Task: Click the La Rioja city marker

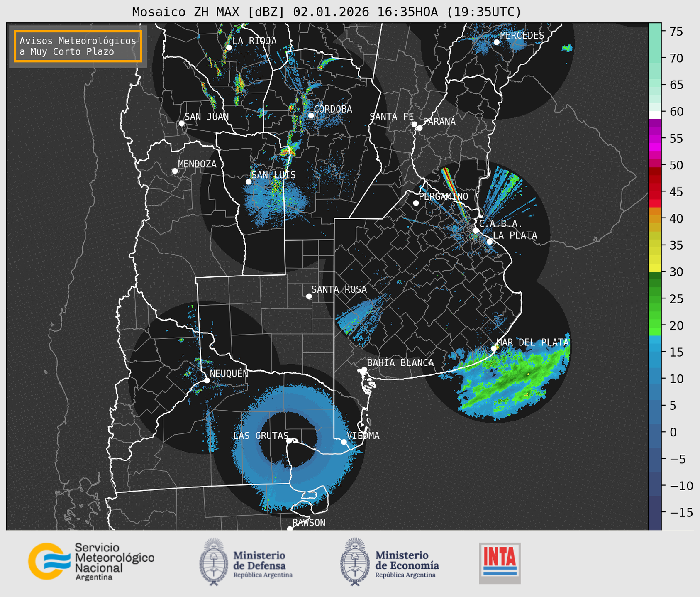Action: pyautogui.click(x=229, y=48)
